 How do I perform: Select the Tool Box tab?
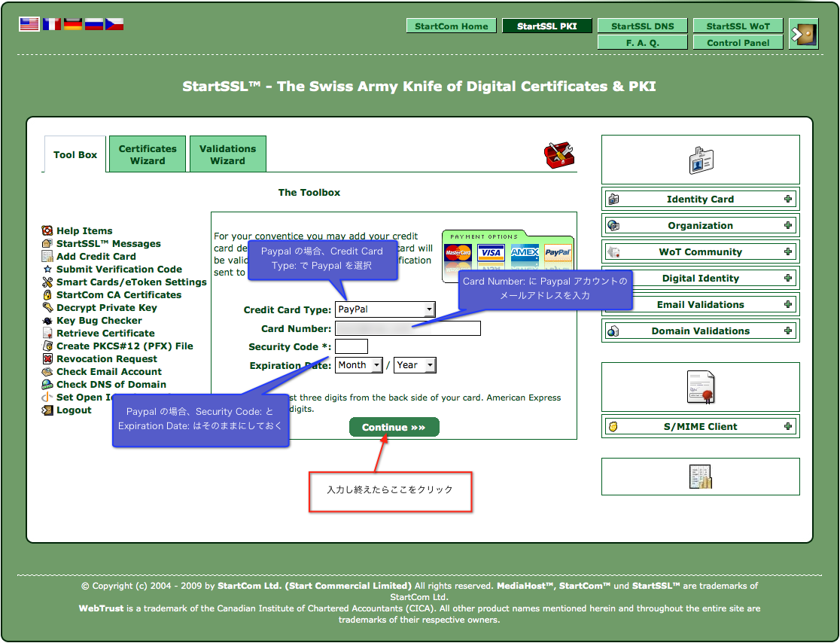(75, 154)
